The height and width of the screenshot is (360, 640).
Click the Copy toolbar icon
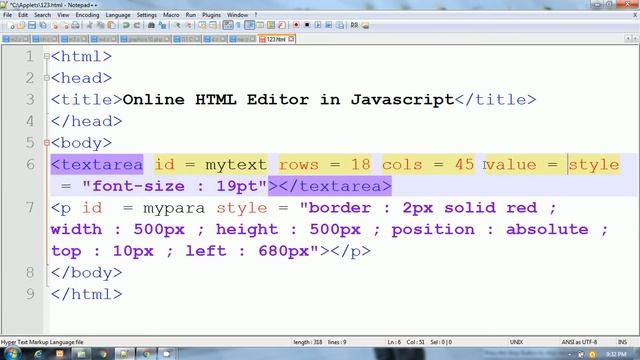coord(100,25)
